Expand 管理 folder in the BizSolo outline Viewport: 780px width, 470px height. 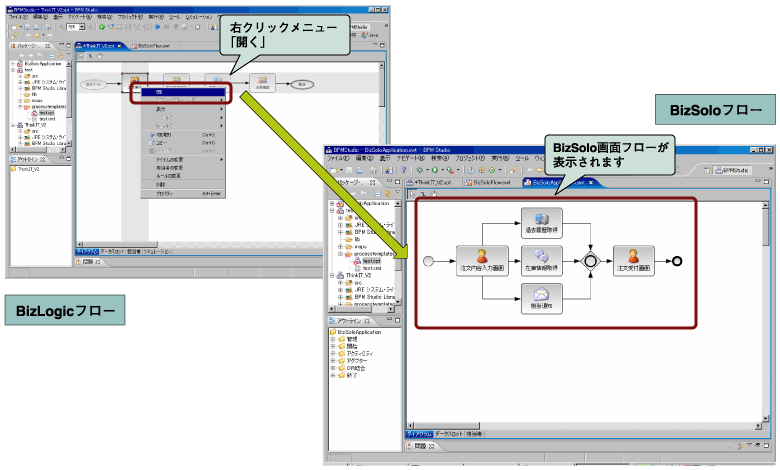[333, 339]
